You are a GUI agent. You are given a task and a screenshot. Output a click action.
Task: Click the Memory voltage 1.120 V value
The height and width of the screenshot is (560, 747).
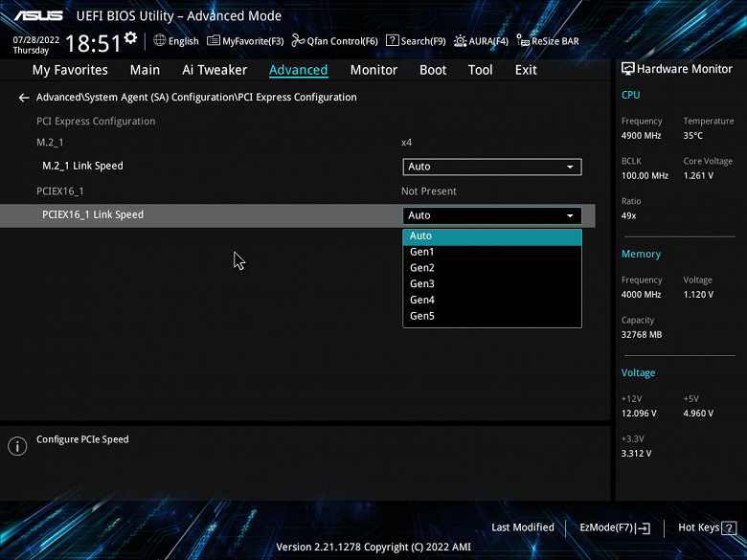(698, 295)
